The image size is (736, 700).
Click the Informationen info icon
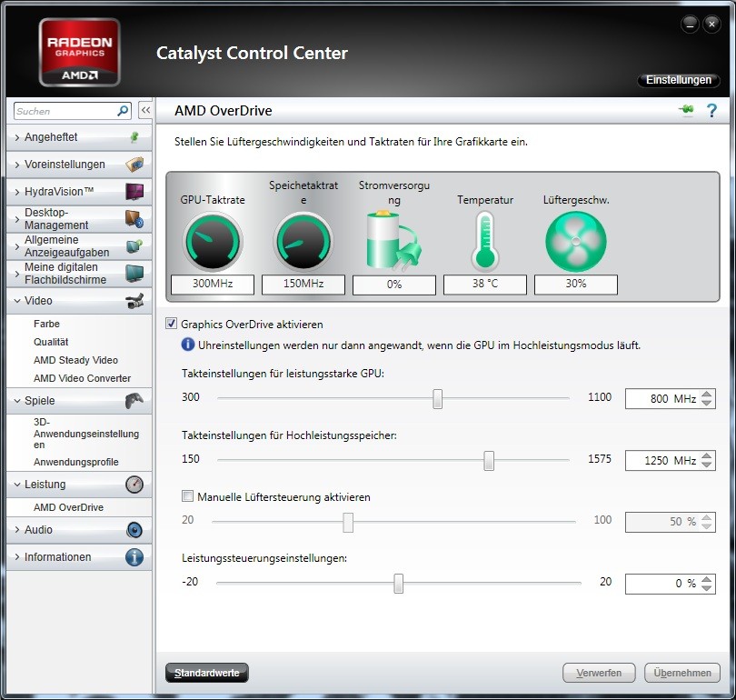134,557
